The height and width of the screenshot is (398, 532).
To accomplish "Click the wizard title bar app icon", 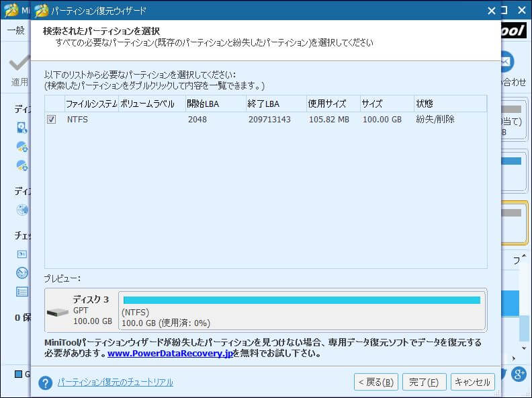I will point(42,11).
